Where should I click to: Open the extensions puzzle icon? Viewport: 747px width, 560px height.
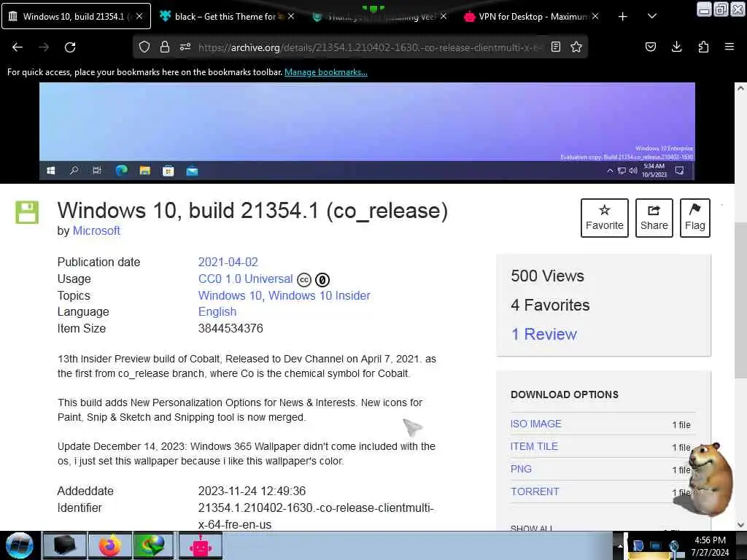click(x=703, y=47)
